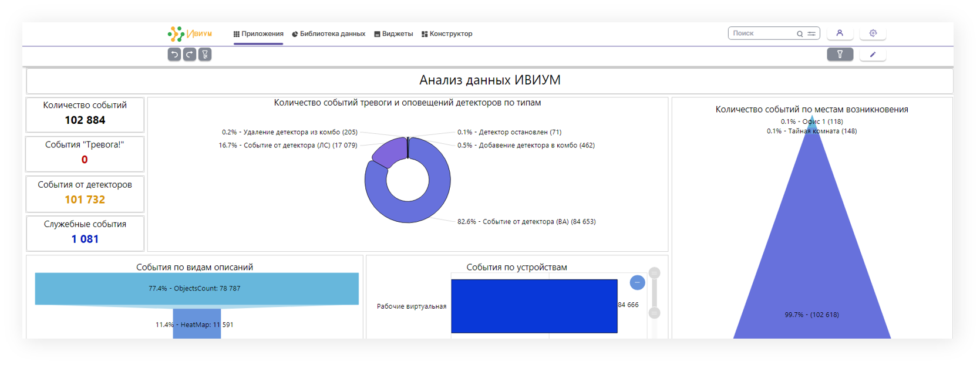Go to the Конструктор tab
980x365 pixels.
tap(447, 34)
